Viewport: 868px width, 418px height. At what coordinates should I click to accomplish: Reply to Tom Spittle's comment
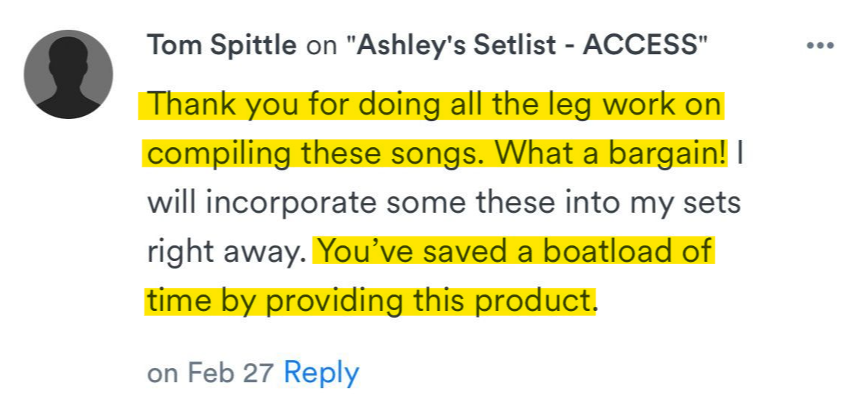tap(321, 372)
